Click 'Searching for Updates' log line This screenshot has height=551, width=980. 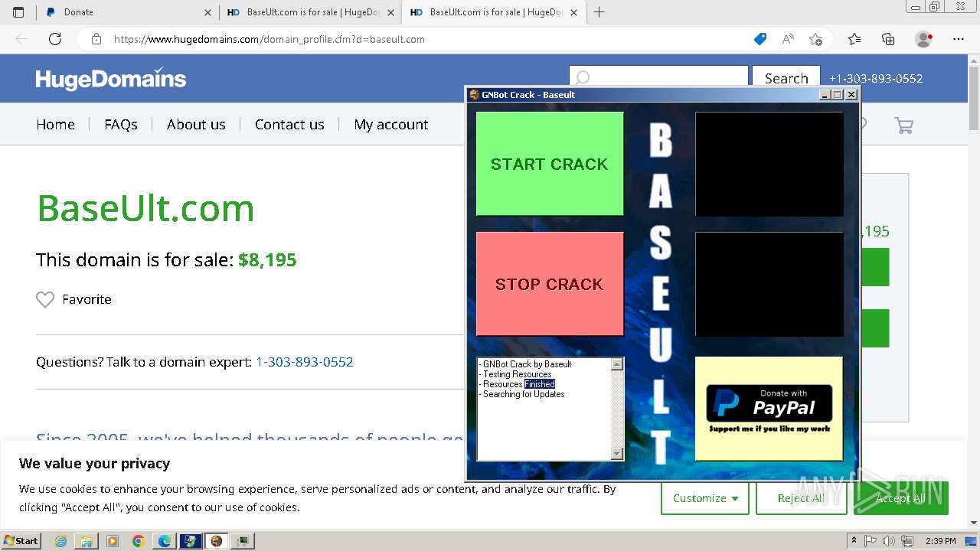point(524,394)
